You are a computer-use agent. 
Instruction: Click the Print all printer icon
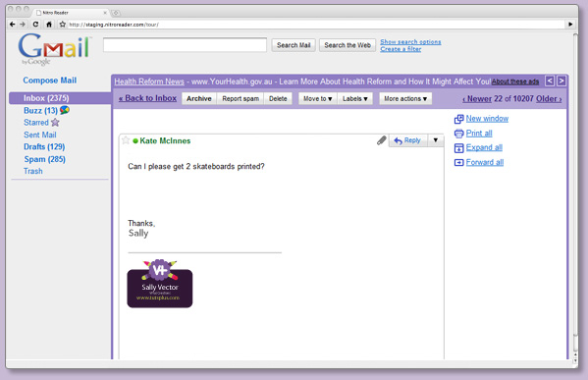coord(459,134)
